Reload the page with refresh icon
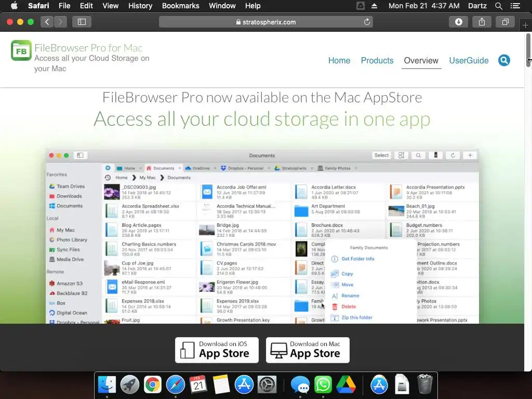 pos(367,22)
